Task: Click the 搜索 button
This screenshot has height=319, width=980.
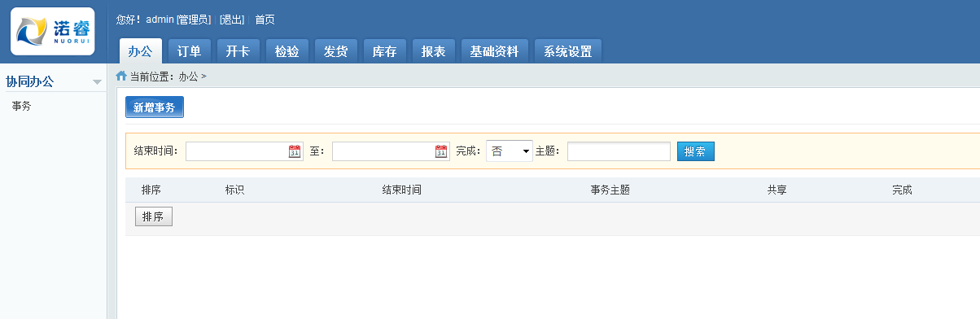Action: click(x=695, y=151)
